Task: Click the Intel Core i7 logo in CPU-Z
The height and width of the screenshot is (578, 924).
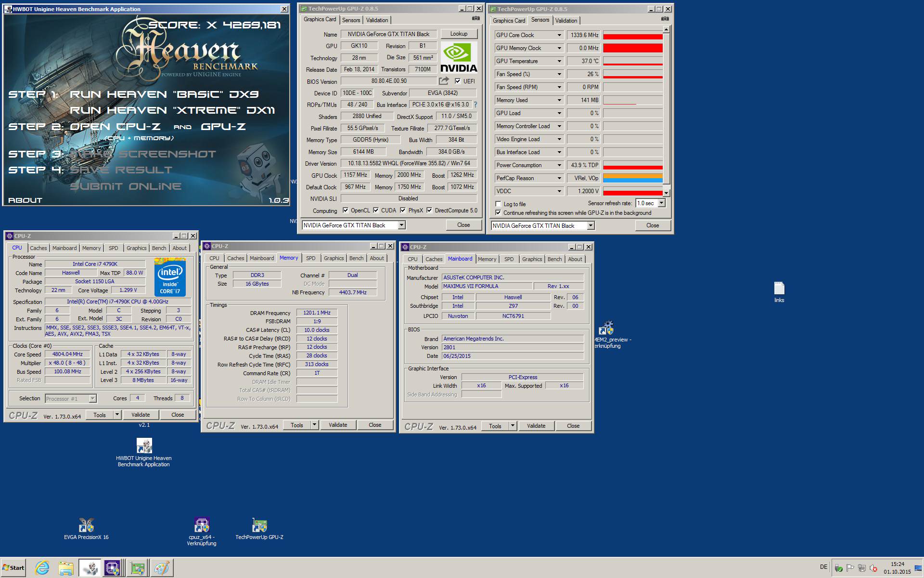Action: 170,277
